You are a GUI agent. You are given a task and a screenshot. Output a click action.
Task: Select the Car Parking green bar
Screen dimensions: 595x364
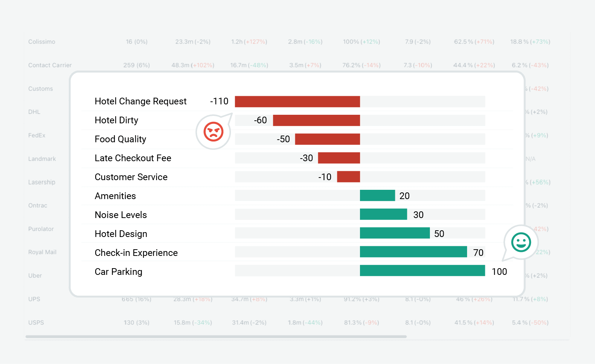pos(422,271)
